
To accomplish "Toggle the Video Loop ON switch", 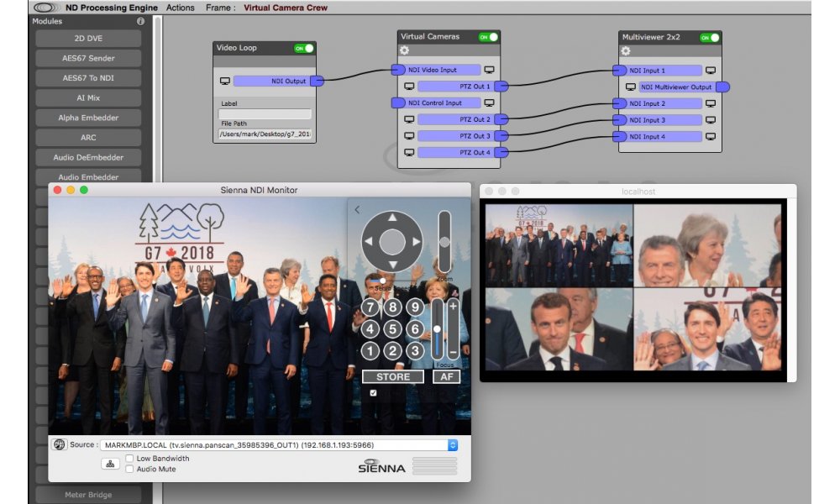I will (304, 49).
